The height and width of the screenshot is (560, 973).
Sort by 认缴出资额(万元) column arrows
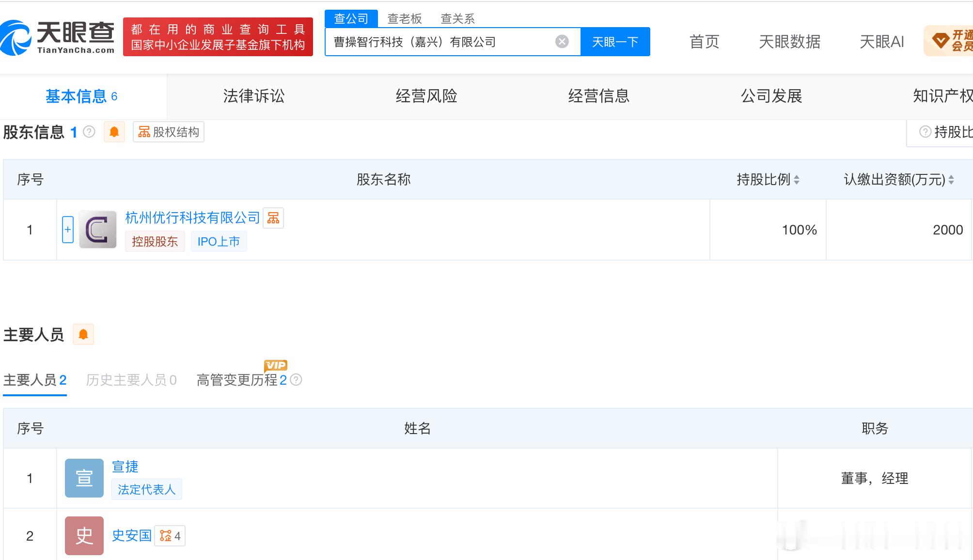tap(951, 180)
